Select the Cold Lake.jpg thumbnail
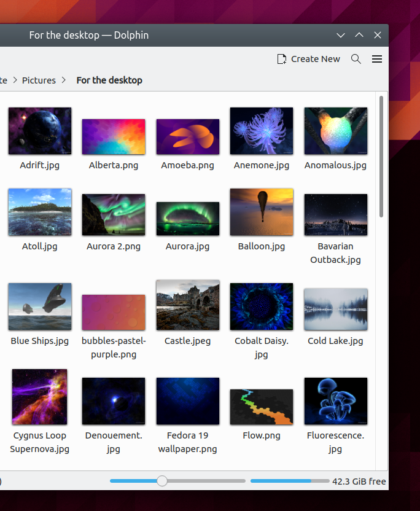 [x=336, y=309]
